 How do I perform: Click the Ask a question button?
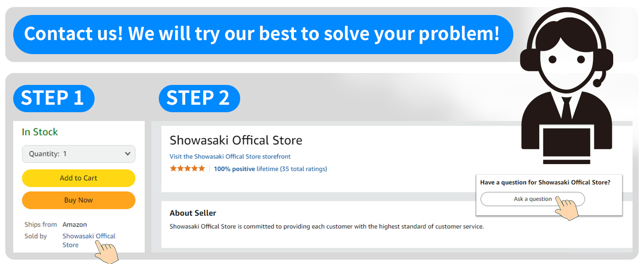(x=532, y=199)
